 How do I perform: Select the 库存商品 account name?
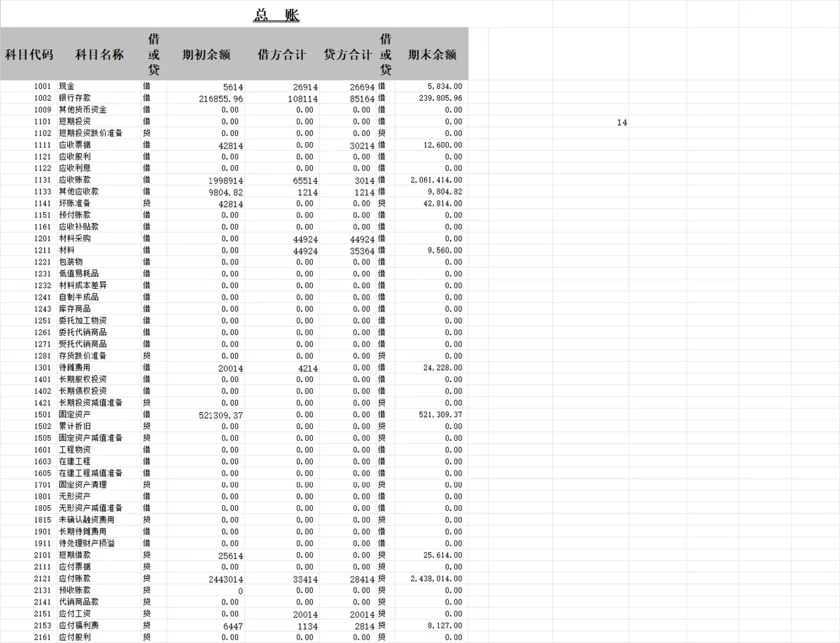[74, 309]
